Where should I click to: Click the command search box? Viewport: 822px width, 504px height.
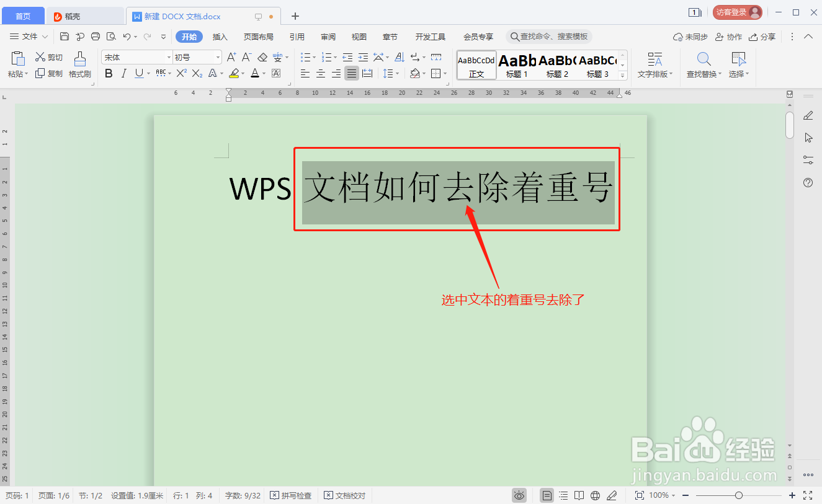click(549, 37)
